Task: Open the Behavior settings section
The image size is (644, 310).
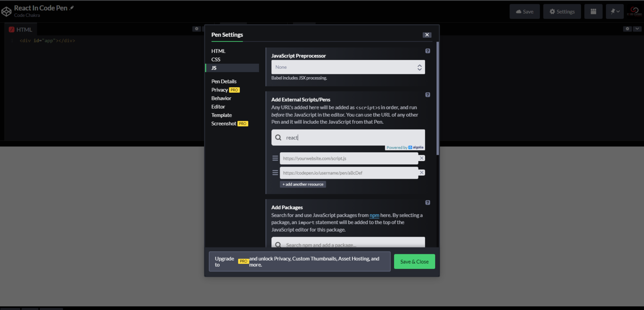Action: [x=221, y=98]
